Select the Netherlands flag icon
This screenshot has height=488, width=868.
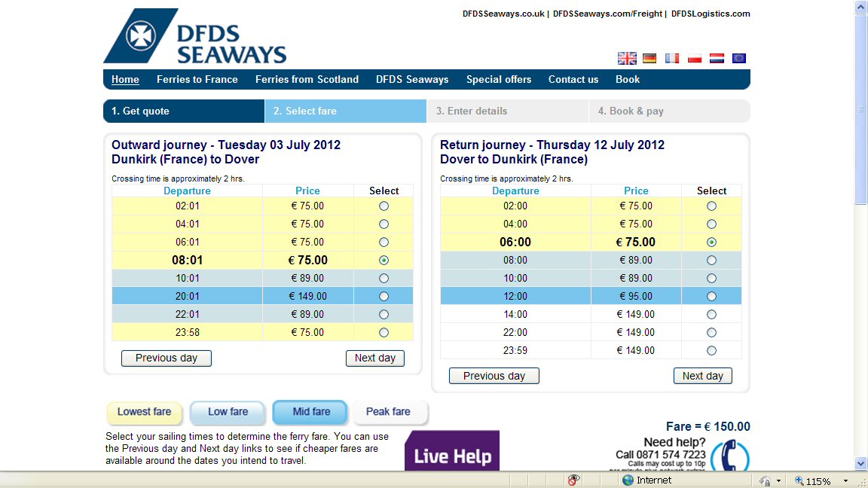coord(717,58)
